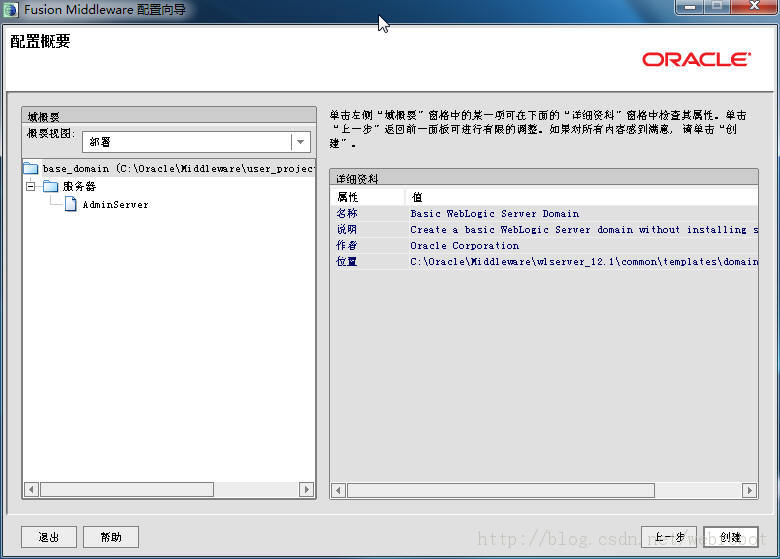This screenshot has height=559, width=780.
Task: Click the 帮助 button
Action: coord(111,537)
